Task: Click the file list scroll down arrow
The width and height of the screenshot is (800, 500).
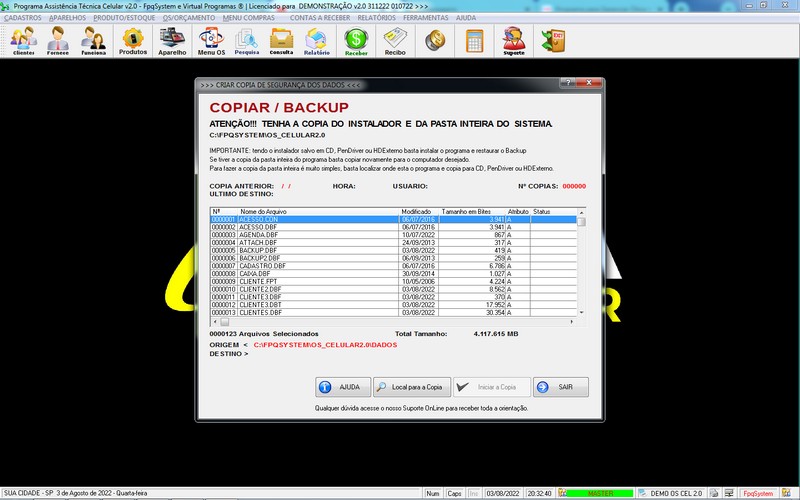Action: click(581, 312)
